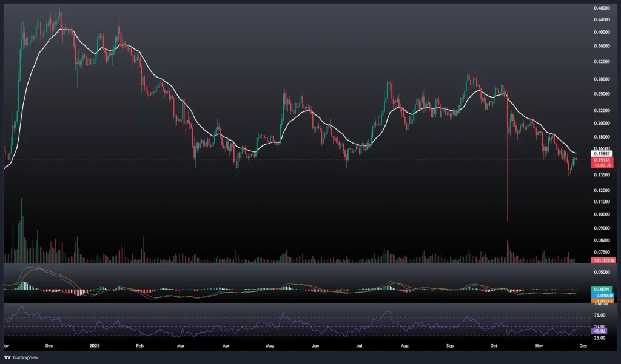The height and width of the screenshot is (364, 621).
Task: Click the Dec label at far right of time axis
Action: coord(583,346)
